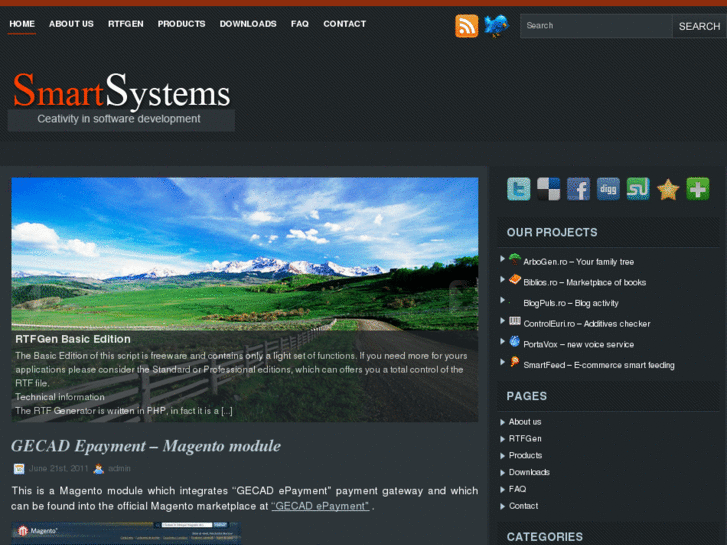Click the SEARCH button
The width and height of the screenshot is (727, 545).
pos(699,26)
